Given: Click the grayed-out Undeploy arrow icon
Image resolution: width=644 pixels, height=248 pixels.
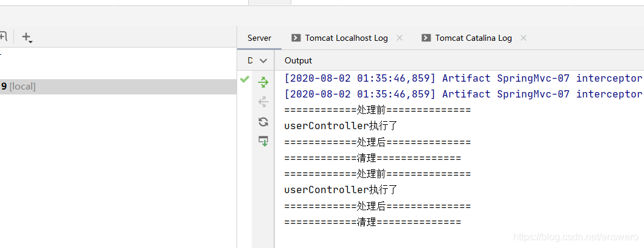Looking at the screenshot, I should tap(263, 102).
